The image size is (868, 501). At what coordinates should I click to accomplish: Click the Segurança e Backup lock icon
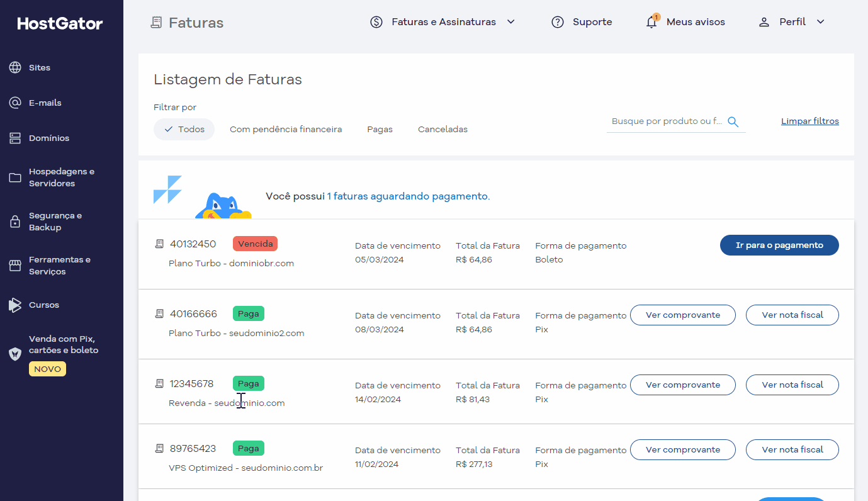click(15, 222)
